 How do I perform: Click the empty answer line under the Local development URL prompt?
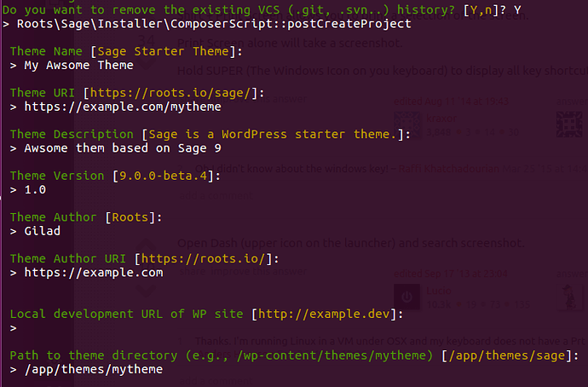pyautogui.click(x=13, y=328)
